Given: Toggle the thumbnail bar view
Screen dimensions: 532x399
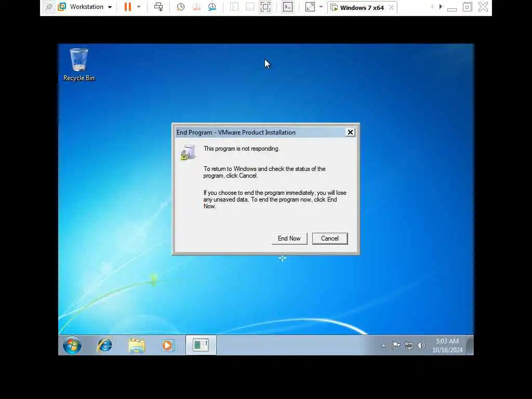Looking at the screenshot, I should (250, 7).
